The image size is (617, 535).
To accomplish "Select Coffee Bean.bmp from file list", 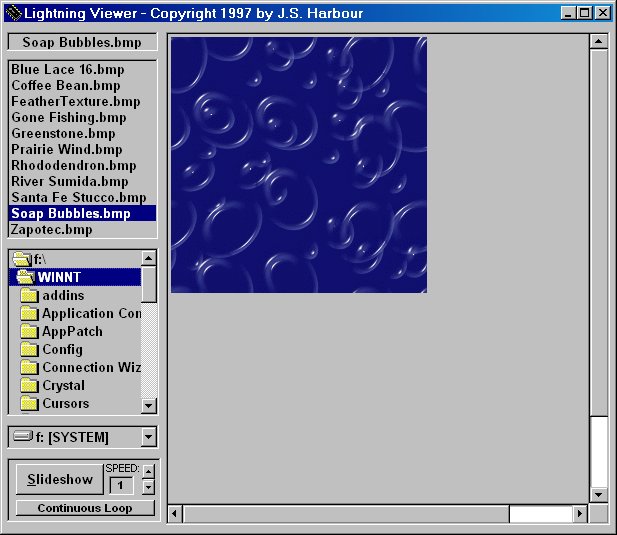I will [65, 86].
